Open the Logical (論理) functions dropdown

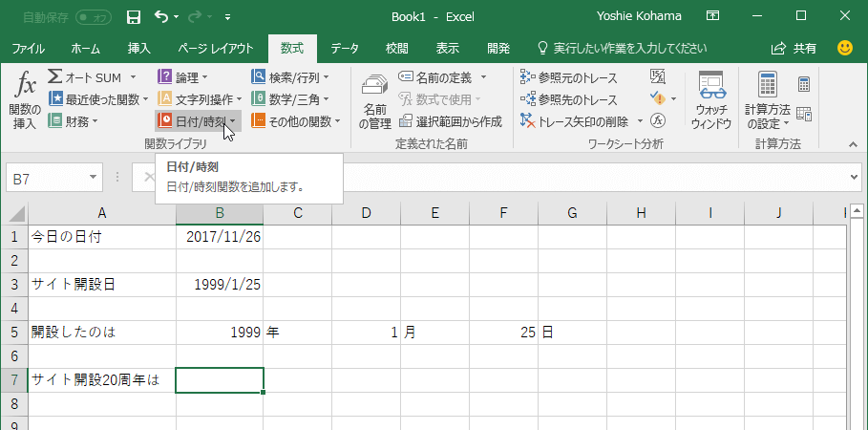coord(184,77)
